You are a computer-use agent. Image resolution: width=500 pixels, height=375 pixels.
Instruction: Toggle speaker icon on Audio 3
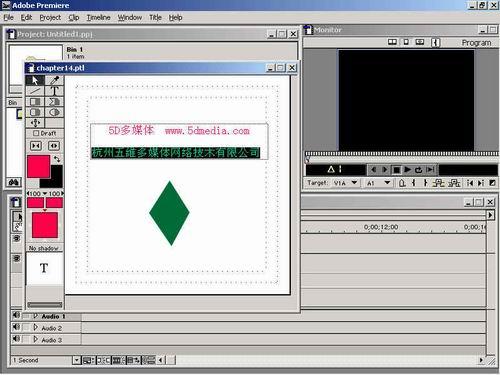pos(16,339)
